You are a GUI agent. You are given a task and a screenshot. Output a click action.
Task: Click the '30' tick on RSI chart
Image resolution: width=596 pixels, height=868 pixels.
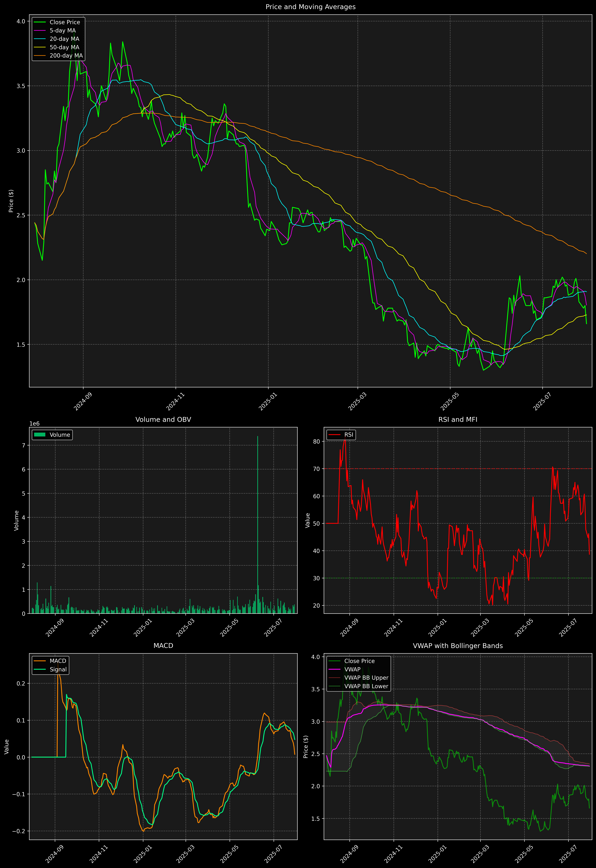click(x=317, y=578)
